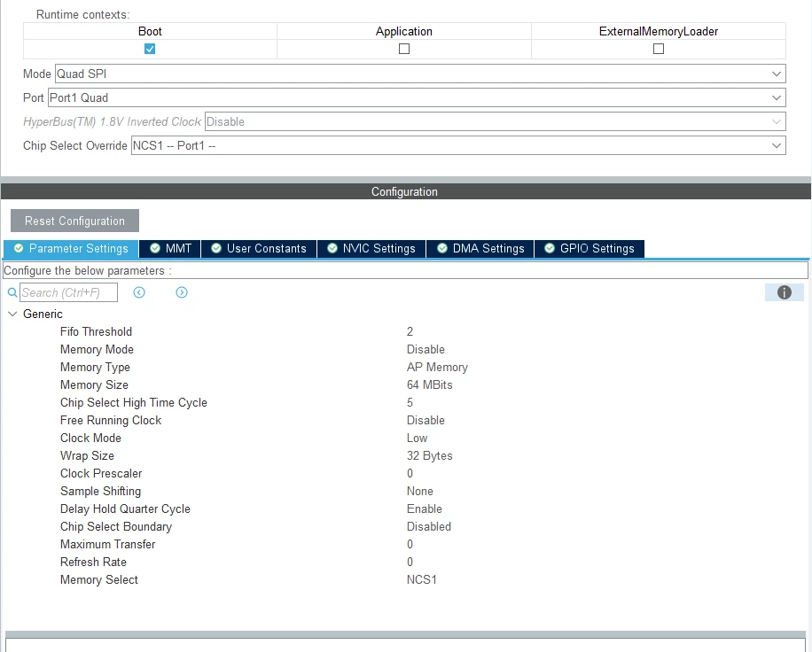Enable the Application runtime context checkbox
The width and height of the screenshot is (812, 652).
point(404,49)
